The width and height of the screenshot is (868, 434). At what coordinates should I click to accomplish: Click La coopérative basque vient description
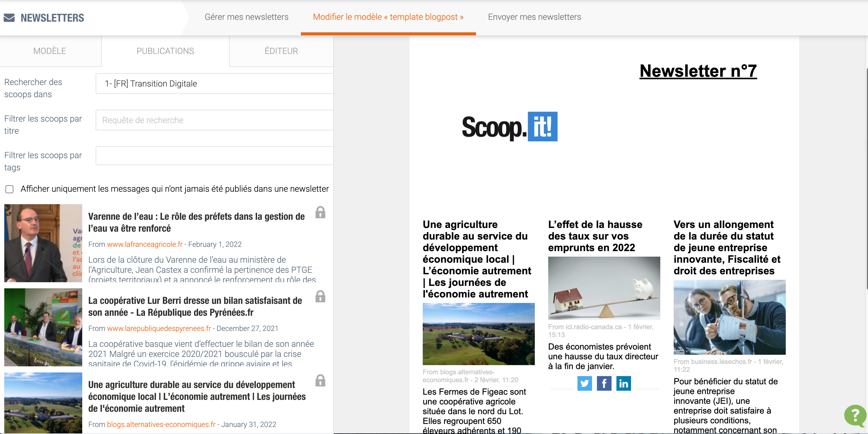point(201,354)
